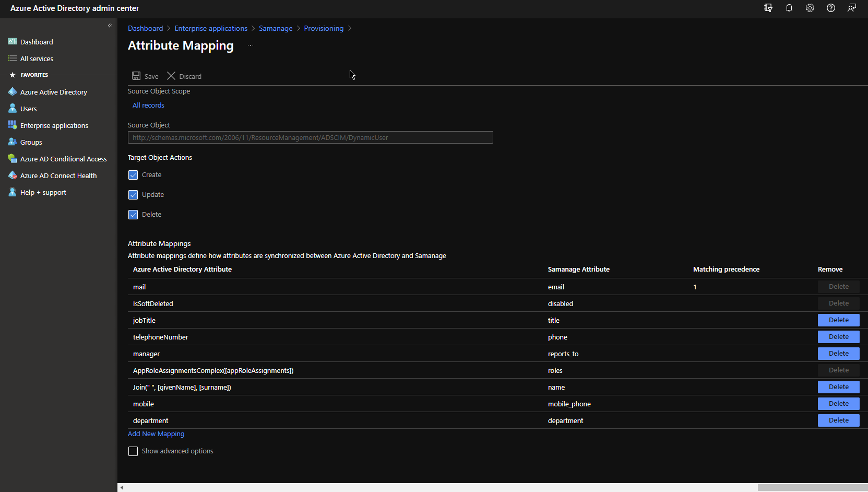Delete the jobTitle mapping
The width and height of the screenshot is (868, 492).
[x=838, y=320]
